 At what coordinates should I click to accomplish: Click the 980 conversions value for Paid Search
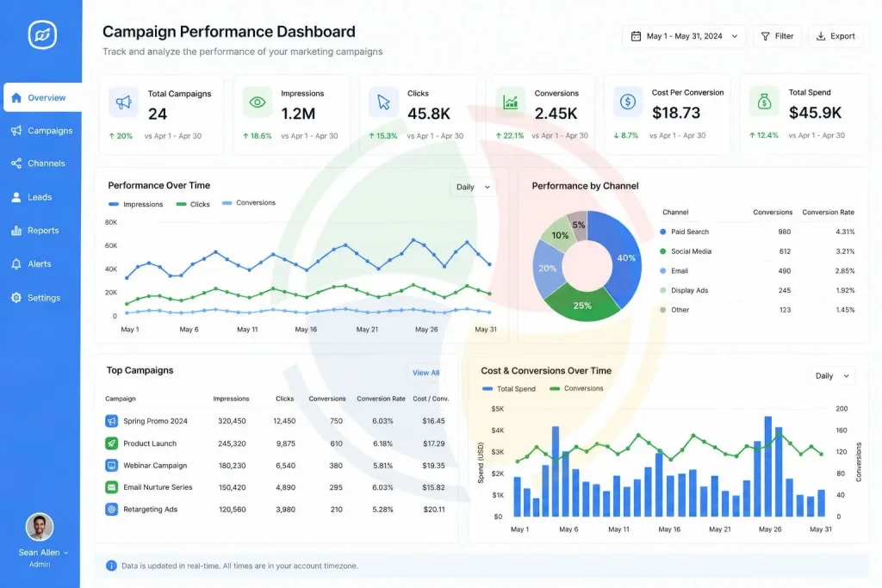(784, 232)
